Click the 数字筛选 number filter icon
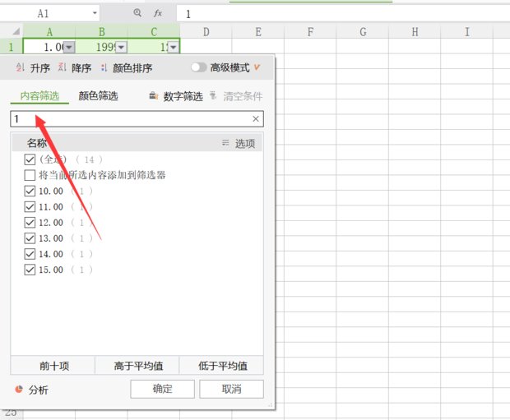 154,96
